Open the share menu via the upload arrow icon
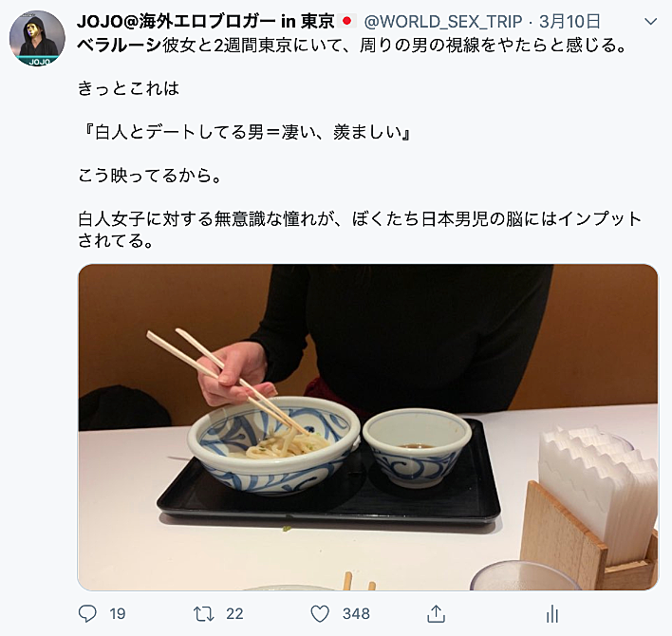 coord(437,613)
